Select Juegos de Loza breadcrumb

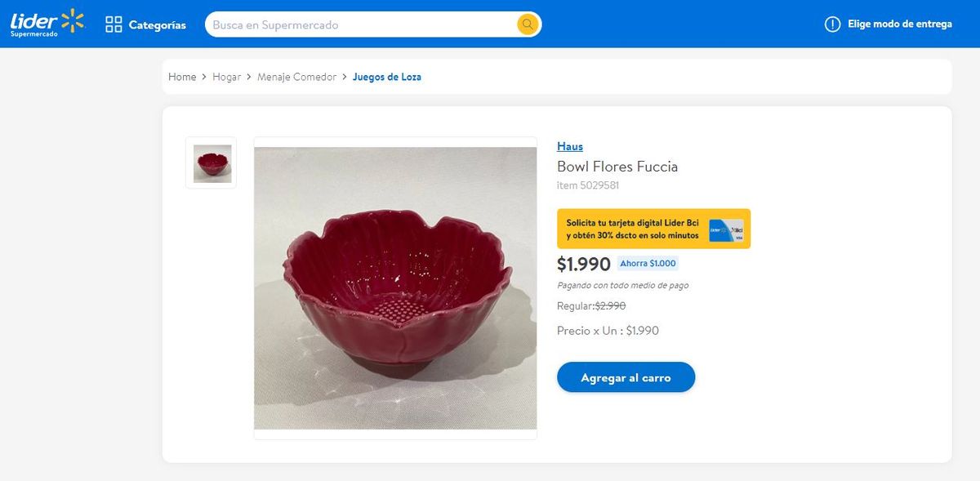[x=386, y=77]
